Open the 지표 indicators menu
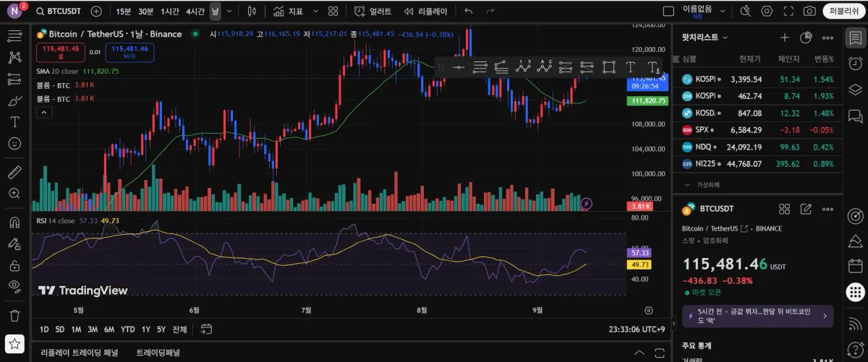Screen dimensions: 868x362 [x=289, y=12]
